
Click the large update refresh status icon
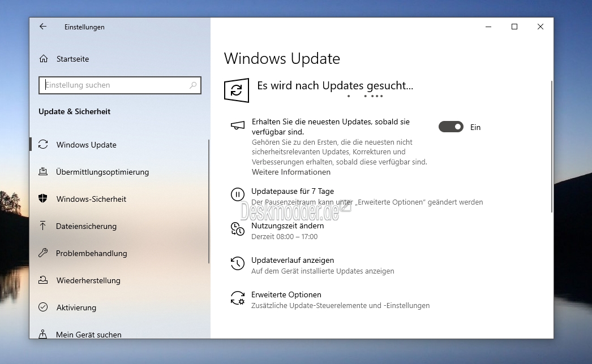point(237,90)
